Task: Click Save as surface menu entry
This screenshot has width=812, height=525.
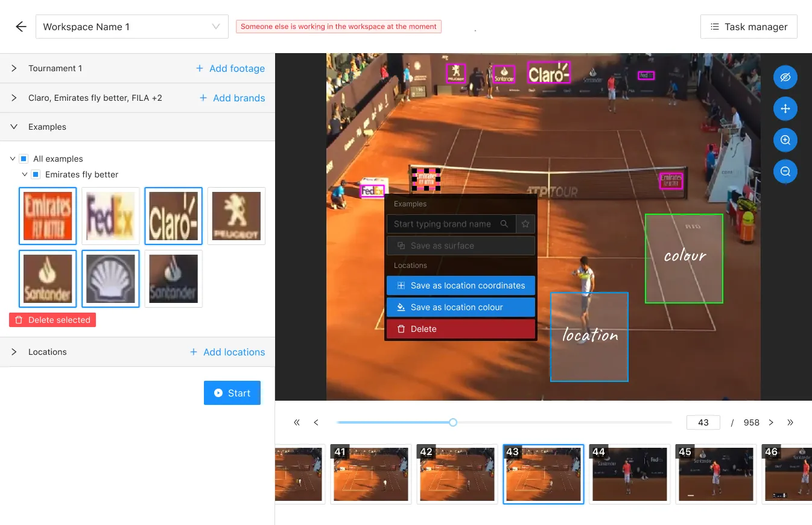Action: (x=461, y=246)
